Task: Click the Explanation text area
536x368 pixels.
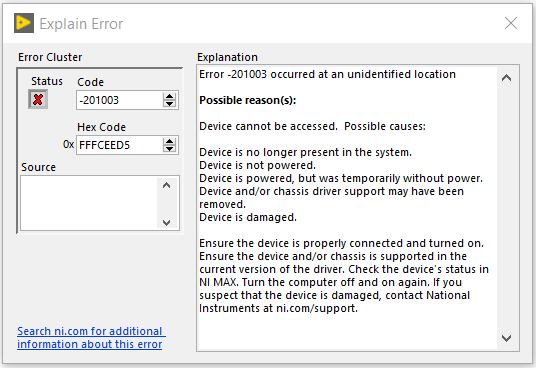Action: (x=347, y=208)
